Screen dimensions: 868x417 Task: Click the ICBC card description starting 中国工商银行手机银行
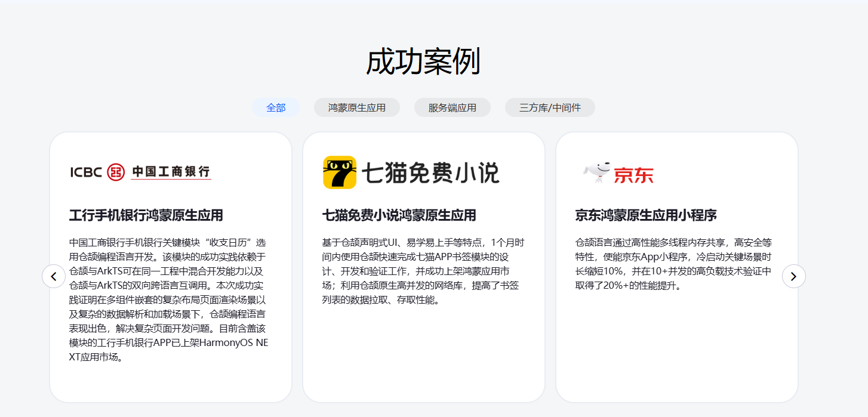click(x=168, y=300)
